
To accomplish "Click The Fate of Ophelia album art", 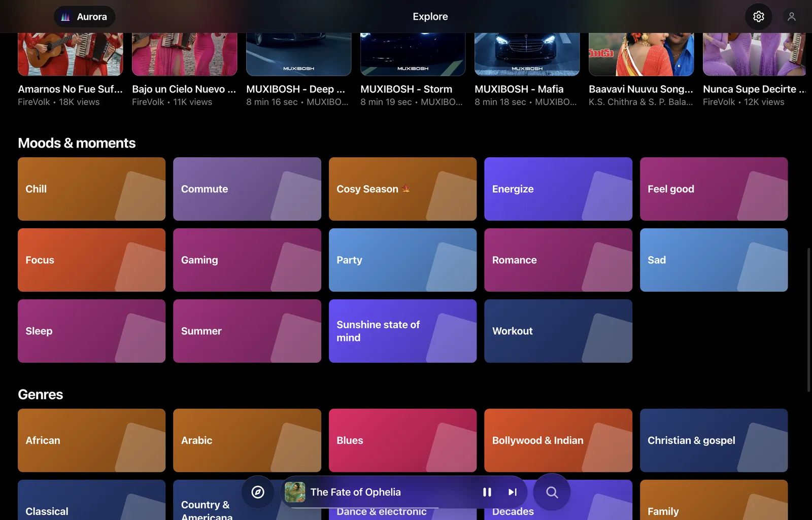I will [x=295, y=492].
